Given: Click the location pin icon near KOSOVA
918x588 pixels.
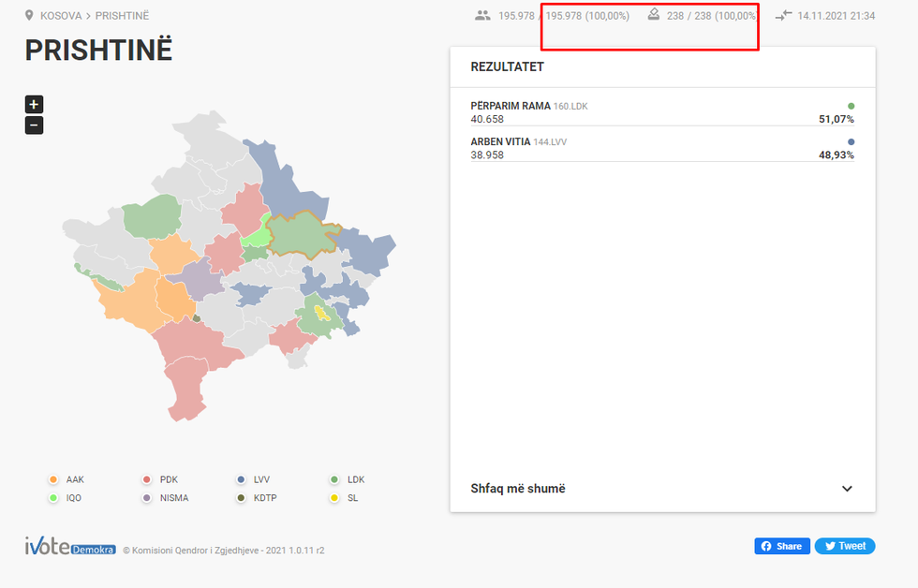Looking at the screenshot, I should pyautogui.click(x=29, y=16).
